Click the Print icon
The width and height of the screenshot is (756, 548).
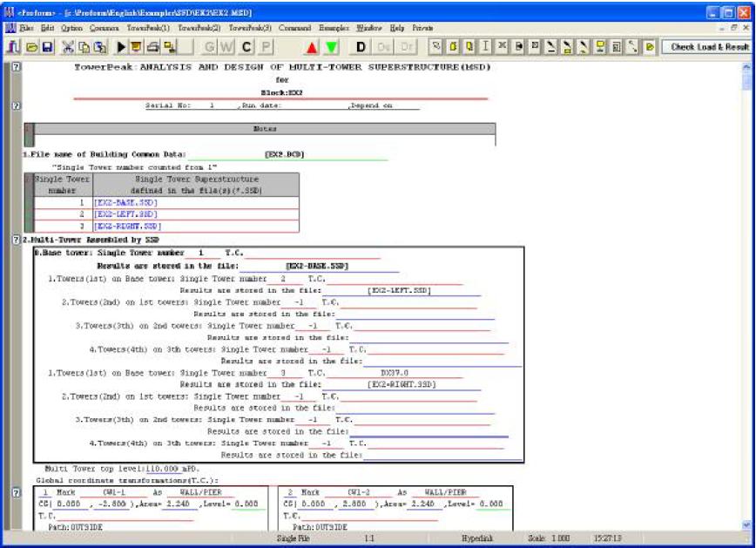152,47
